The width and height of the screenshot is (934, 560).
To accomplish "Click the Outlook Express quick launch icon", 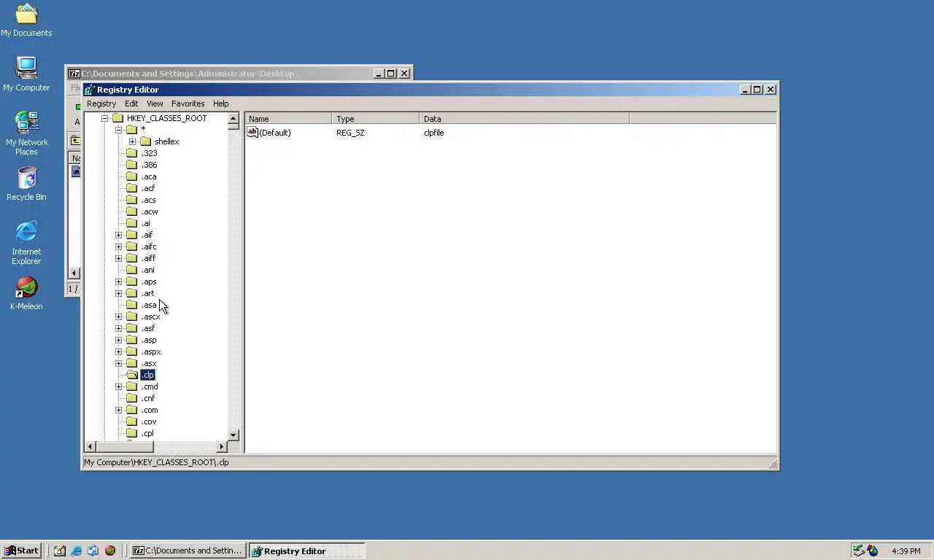I will pos(93,551).
